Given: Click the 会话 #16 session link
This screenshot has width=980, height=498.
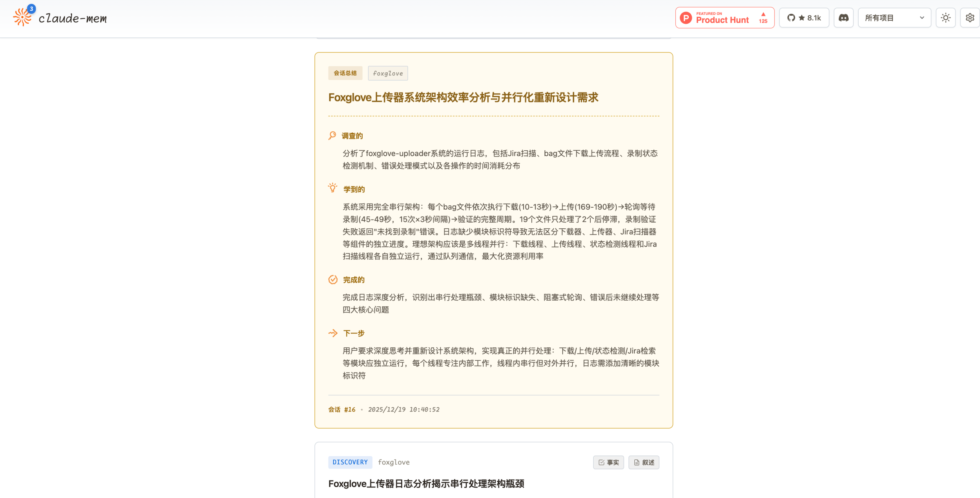Looking at the screenshot, I should (342, 410).
